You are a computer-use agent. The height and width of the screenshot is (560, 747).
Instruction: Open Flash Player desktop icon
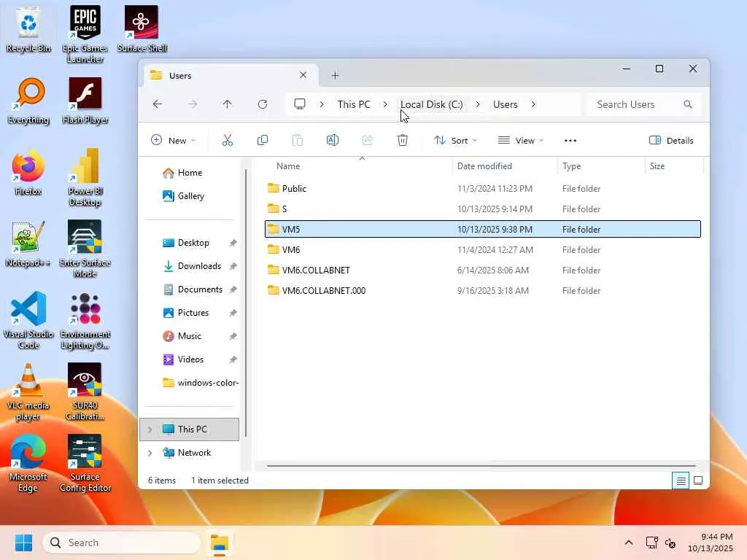click(85, 101)
